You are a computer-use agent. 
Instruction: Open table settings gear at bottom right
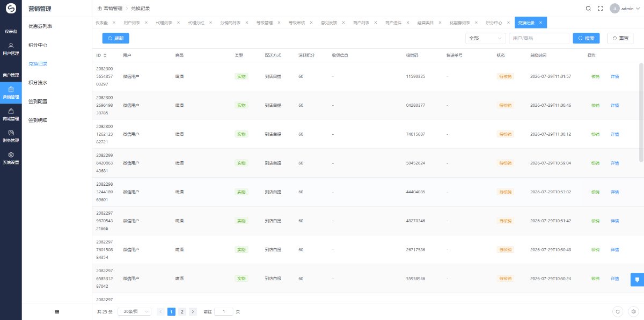coord(633,311)
